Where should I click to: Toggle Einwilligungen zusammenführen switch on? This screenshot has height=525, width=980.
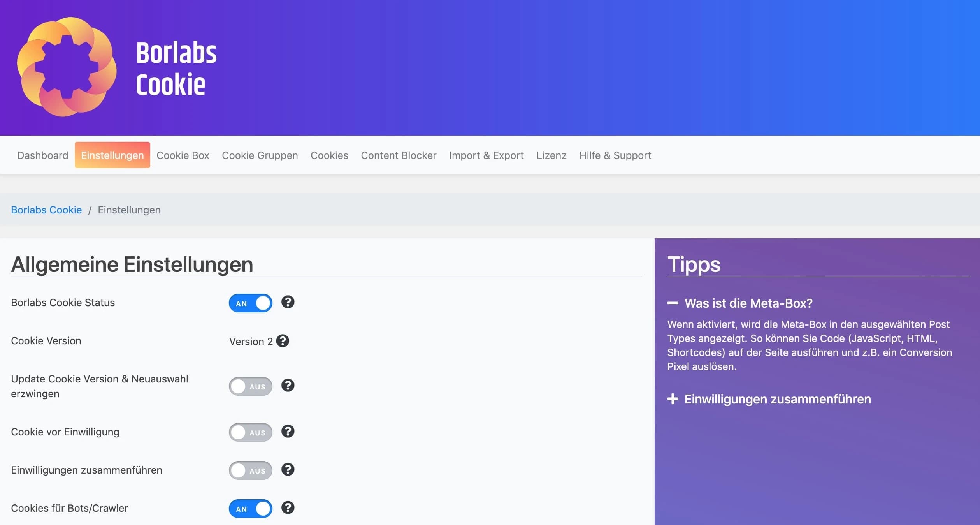tap(250, 470)
